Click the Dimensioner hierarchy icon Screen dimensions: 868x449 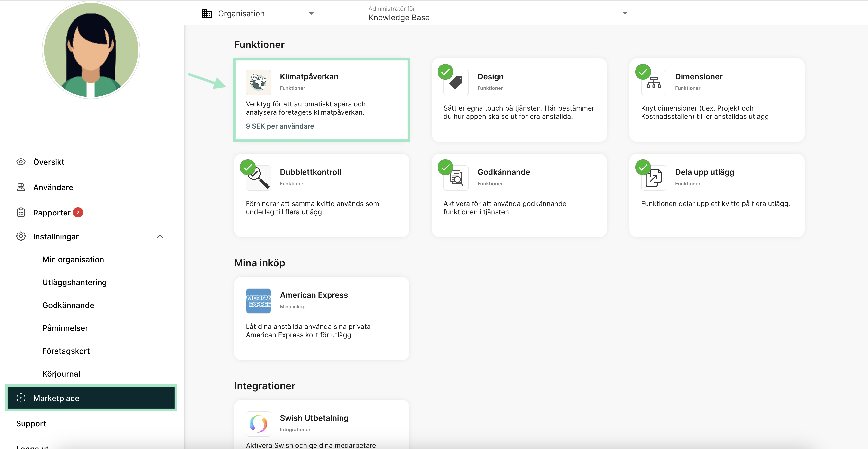(654, 83)
